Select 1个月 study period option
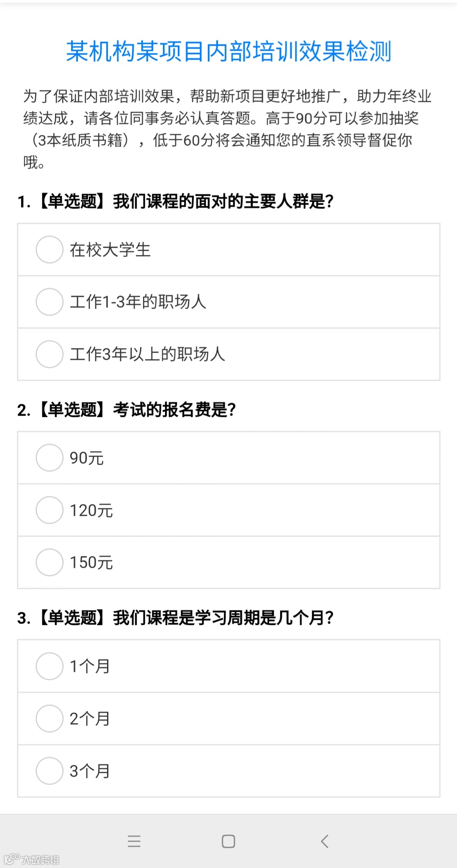Screen dimensions: 457x868 pos(50,666)
